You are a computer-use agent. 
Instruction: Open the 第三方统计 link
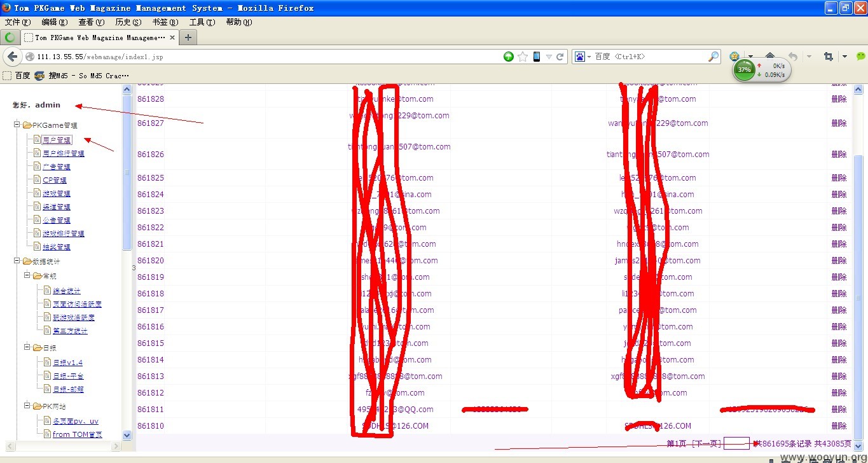click(71, 331)
